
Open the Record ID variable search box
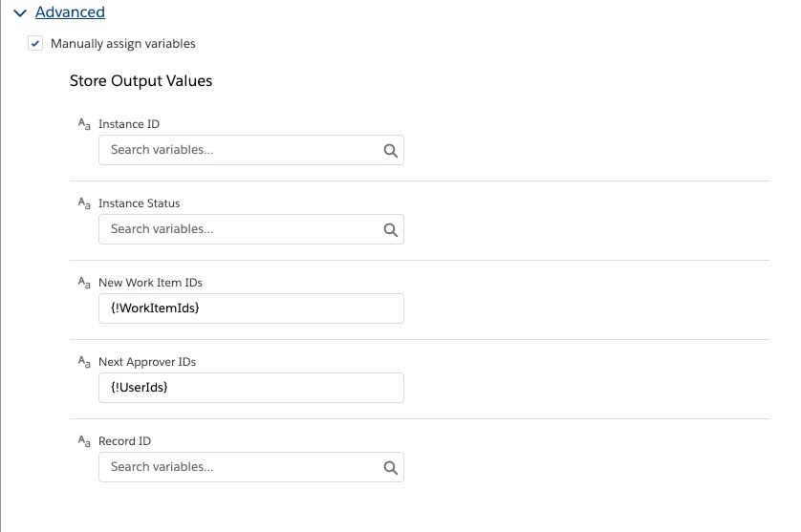coord(239,467)
